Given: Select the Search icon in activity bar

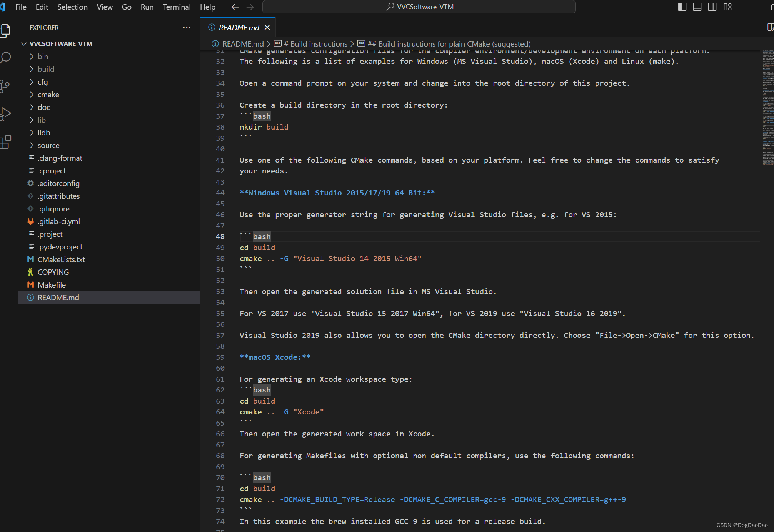Looking at the screenshot, I should tap(6, 58).
